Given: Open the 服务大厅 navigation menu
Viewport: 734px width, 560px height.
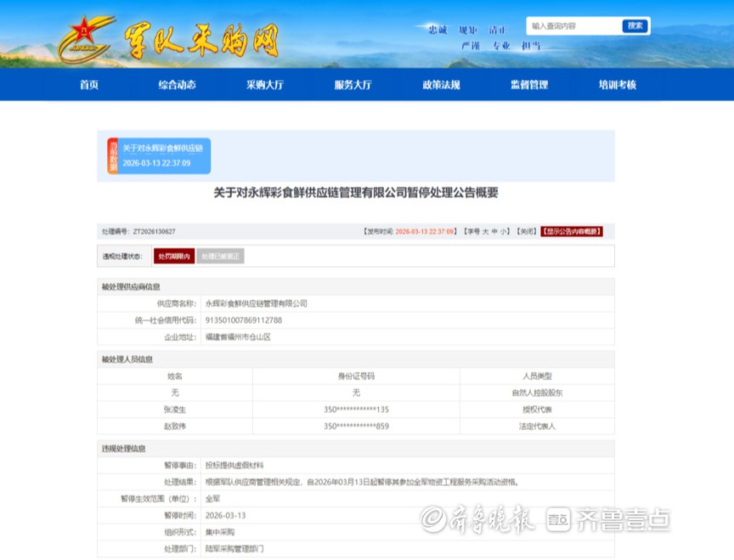Looking at the screenshot, I should (x=353, y=85).
